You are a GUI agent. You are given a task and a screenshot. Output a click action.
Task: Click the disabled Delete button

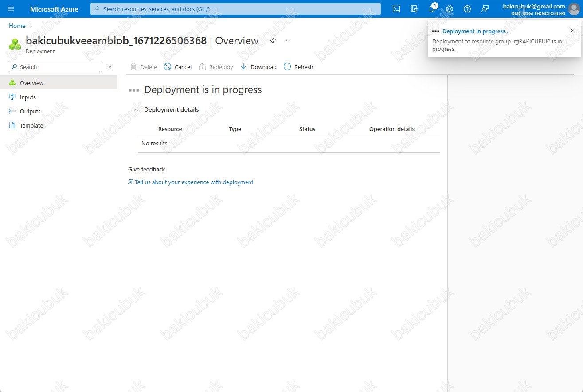pos(144,67)
